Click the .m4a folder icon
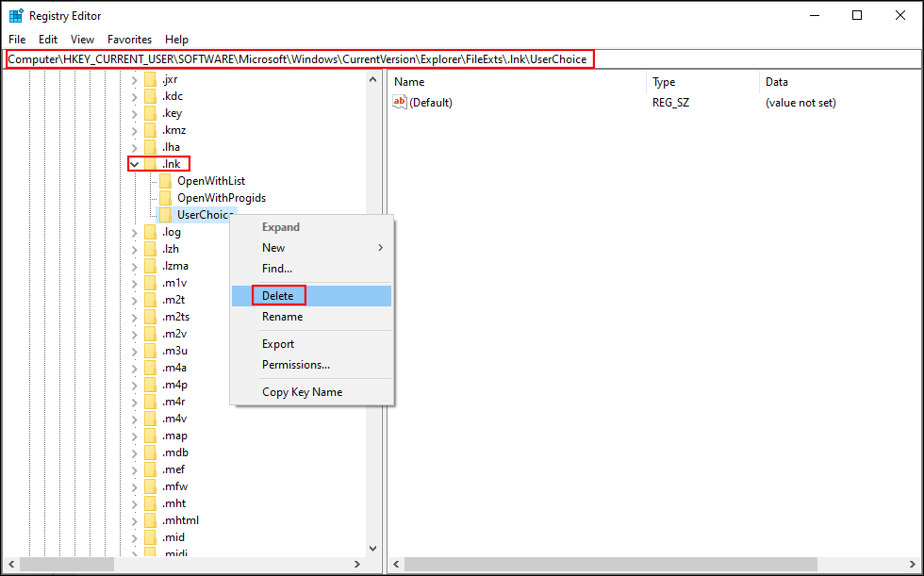This screenshot has width=924, height=576. pyautogui.click(x=150, y=368)
